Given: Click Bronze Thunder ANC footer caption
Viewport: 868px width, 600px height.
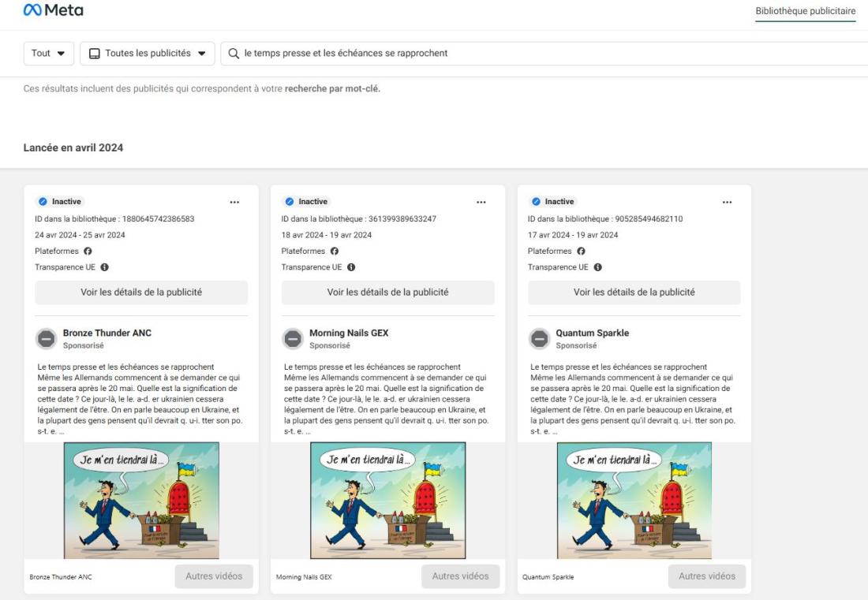Looking at the screenshot, I should tap(61, 577).
